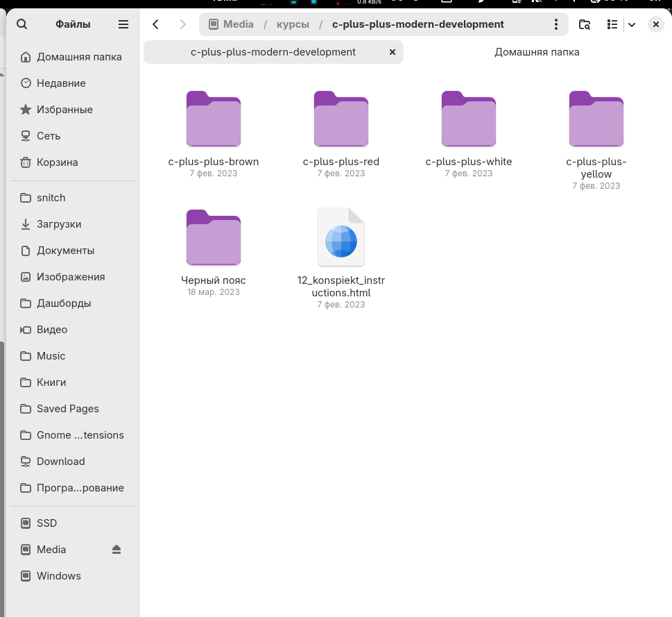The height and width of the screenshot is (617, 672).
Task: Open the hamburger main menu
Action: pyautogui.click(x=123, y=24)
